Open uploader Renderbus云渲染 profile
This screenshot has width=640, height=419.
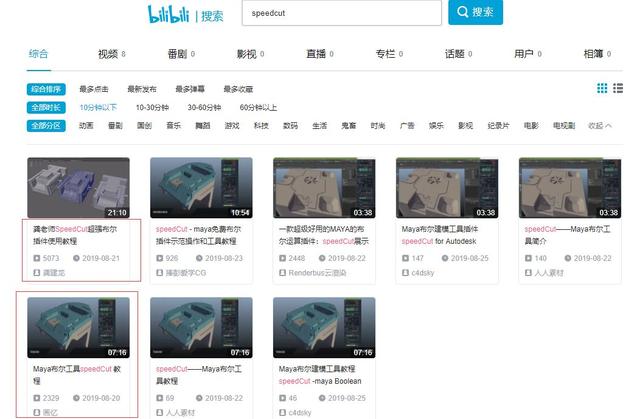coord(317,273)
